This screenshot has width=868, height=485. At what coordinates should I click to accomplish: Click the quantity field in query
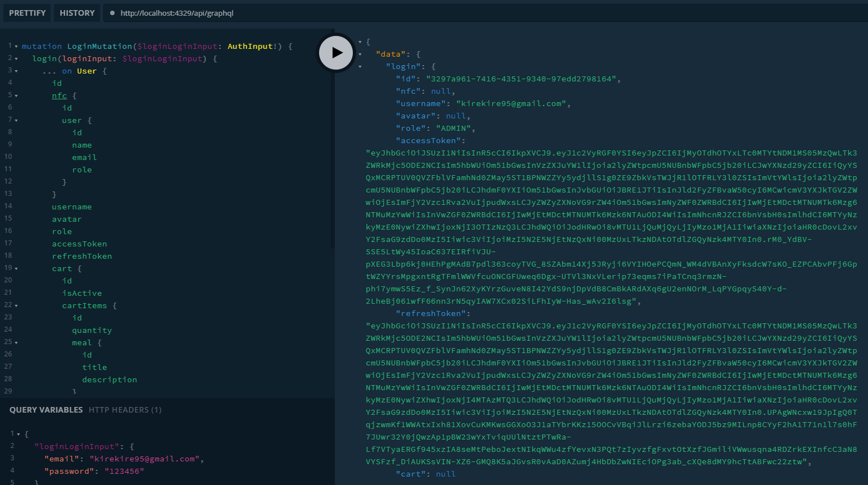[x=92, y=331]
